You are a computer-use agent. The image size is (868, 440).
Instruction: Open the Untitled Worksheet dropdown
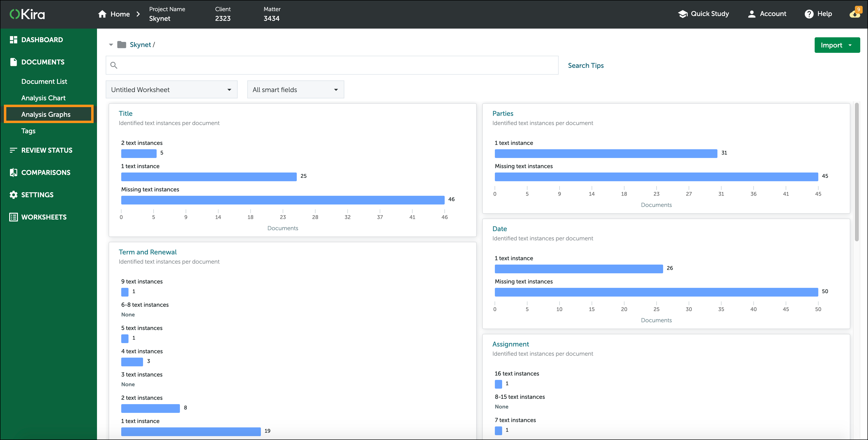coord(171,90)
